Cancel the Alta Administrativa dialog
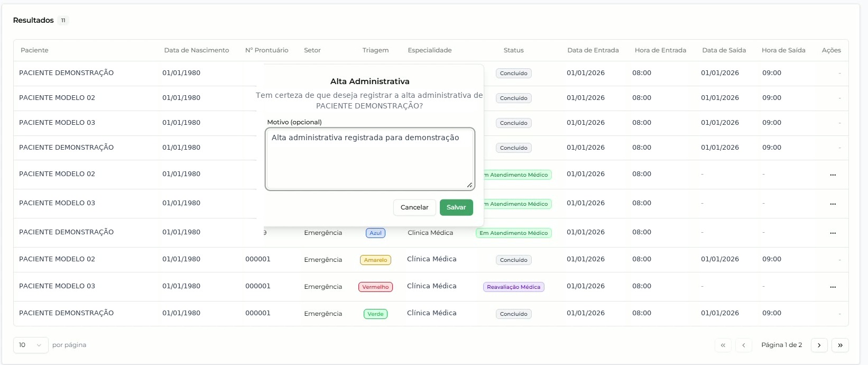Viewport: 868px width, 365px height. tap(414, 207)
